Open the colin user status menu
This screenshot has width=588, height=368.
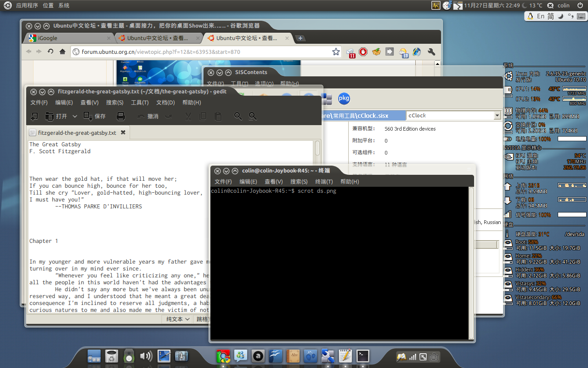pos(564,6)
